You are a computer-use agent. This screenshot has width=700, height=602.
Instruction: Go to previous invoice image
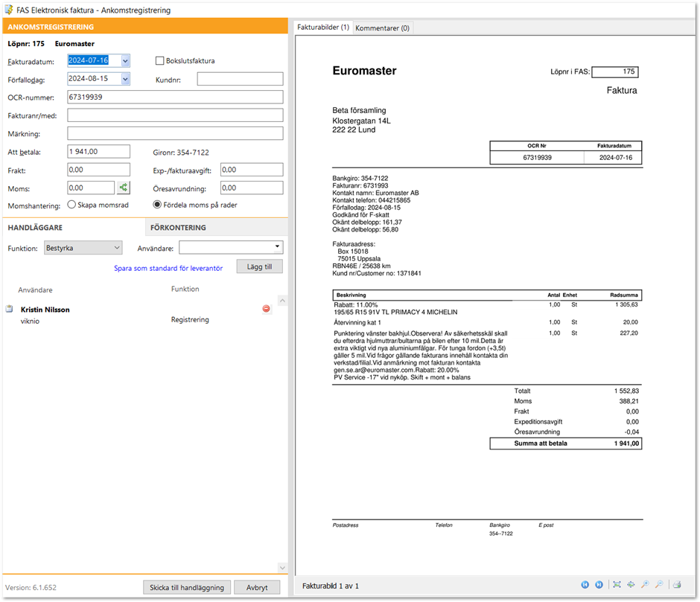click(x=585, y=585)
